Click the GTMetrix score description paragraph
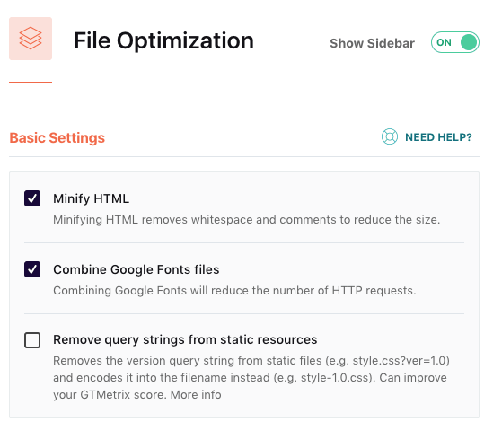Viewport: 493px width, 448px height. point(251,377)
